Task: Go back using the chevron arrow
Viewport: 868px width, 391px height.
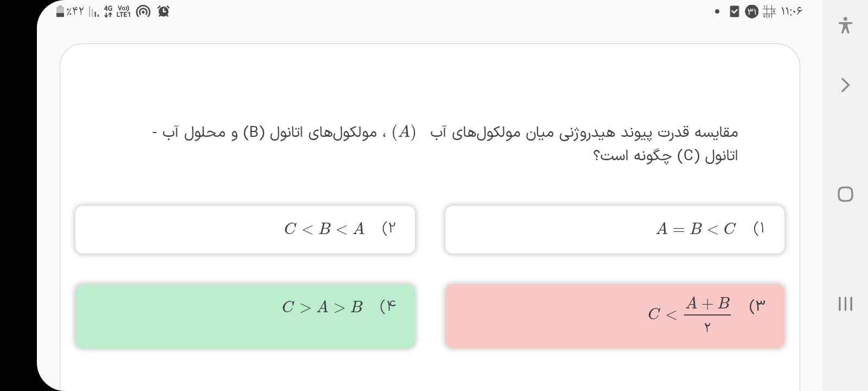Action: tap(845, 85)
